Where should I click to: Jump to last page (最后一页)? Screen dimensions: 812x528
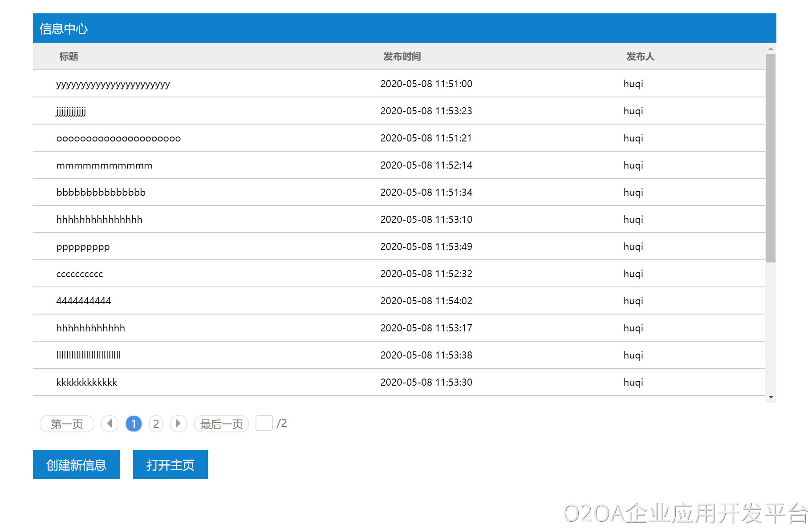tap(221, 424)
